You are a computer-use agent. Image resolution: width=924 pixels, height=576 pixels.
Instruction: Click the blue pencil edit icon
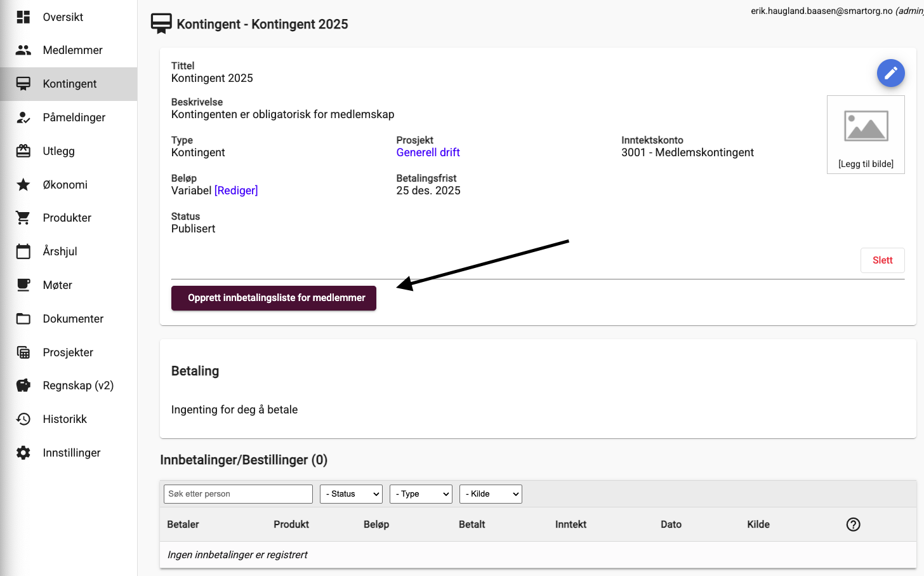pos(890,74)
